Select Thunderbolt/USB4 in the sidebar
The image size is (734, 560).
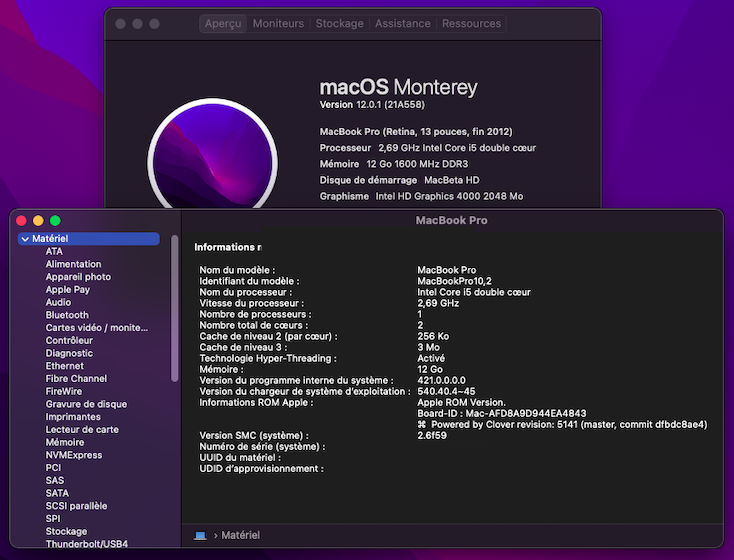[x=87, y=544]
